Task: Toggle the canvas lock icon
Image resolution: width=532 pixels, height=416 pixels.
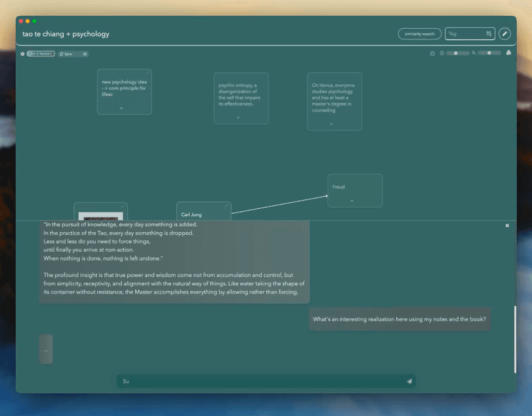Action: pos(432,53)
